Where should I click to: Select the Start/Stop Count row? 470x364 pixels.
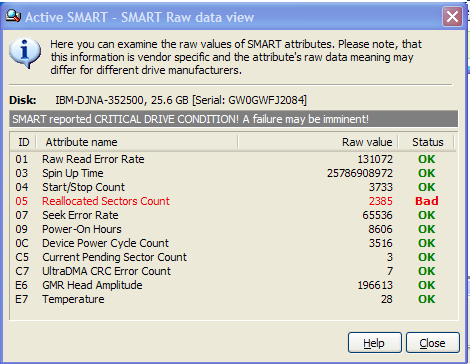click(x=233, y=187)
